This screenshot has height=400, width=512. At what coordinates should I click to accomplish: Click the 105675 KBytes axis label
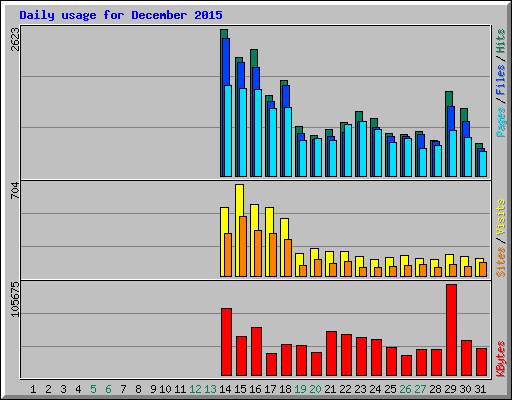15,299
